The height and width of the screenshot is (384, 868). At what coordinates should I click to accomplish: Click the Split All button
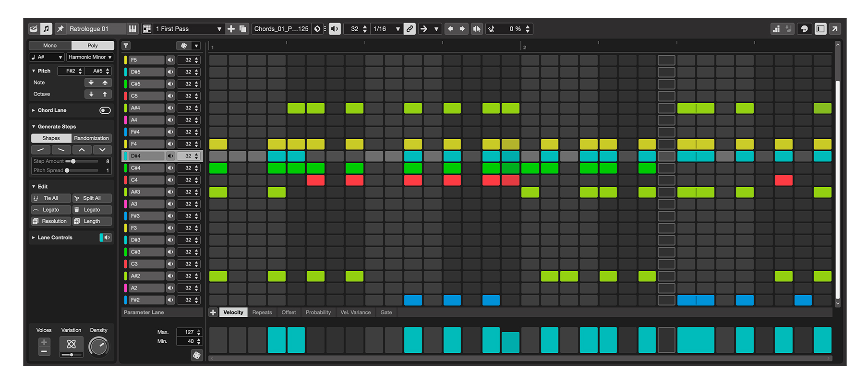[92, 198]
